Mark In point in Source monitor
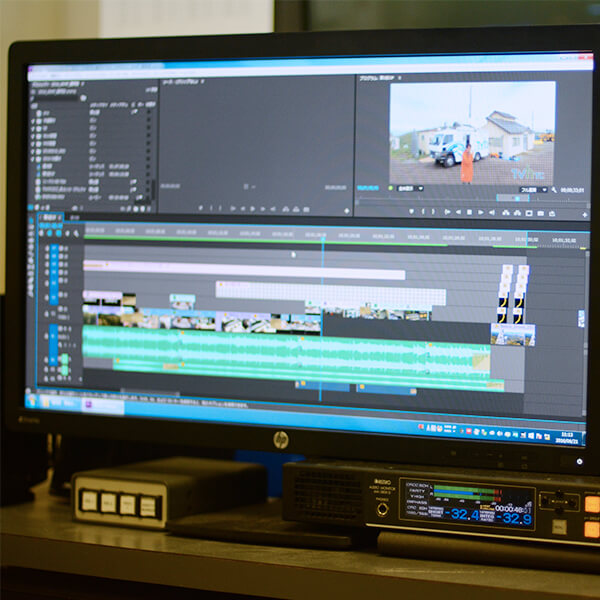This screenshot has height=600, width=600. point(211,208)
